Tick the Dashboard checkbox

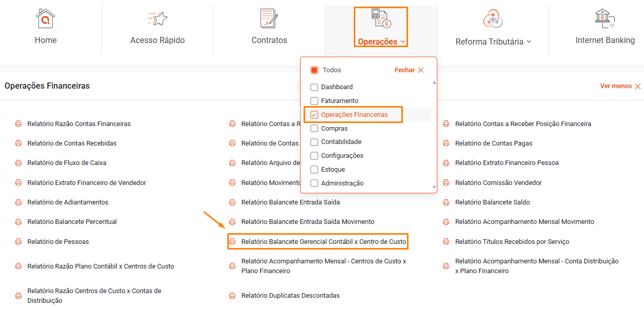(314, 87)
